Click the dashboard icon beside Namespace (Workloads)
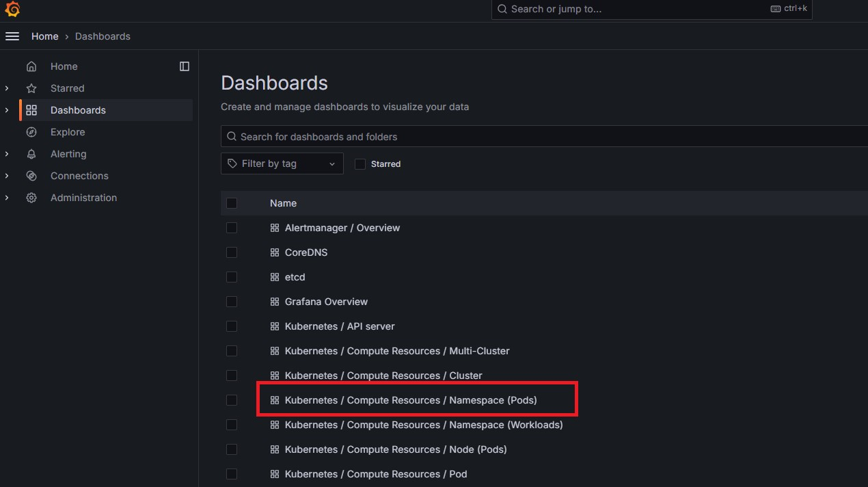Image resolution: width=868 pixels, height=487 pixels. 275,425
